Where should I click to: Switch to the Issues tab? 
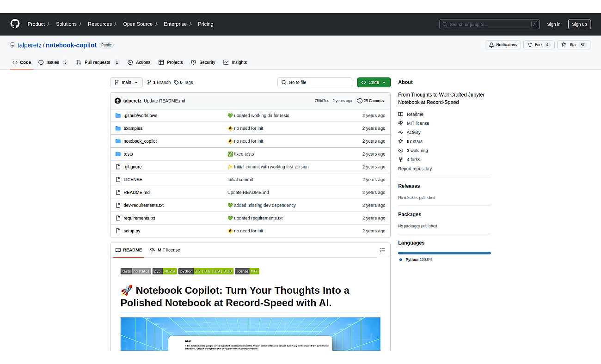click(x=53, y=62)
